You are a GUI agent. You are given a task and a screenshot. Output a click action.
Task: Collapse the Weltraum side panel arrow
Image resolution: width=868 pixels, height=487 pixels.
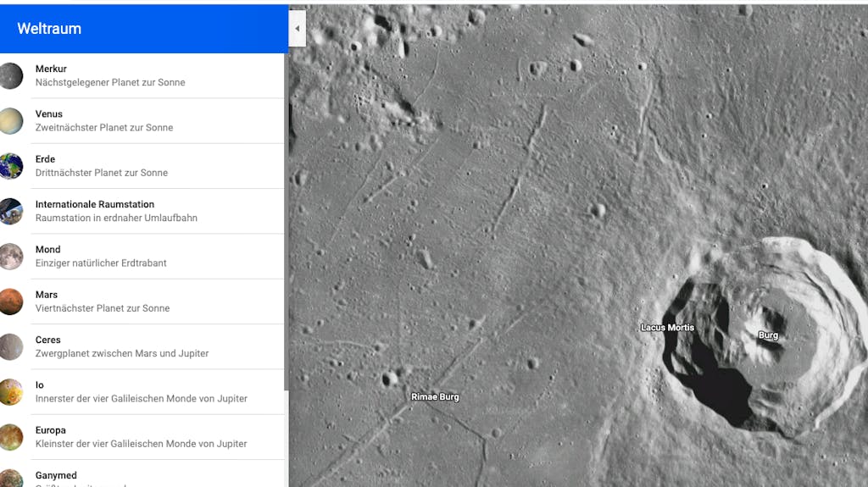click(298, 28)
